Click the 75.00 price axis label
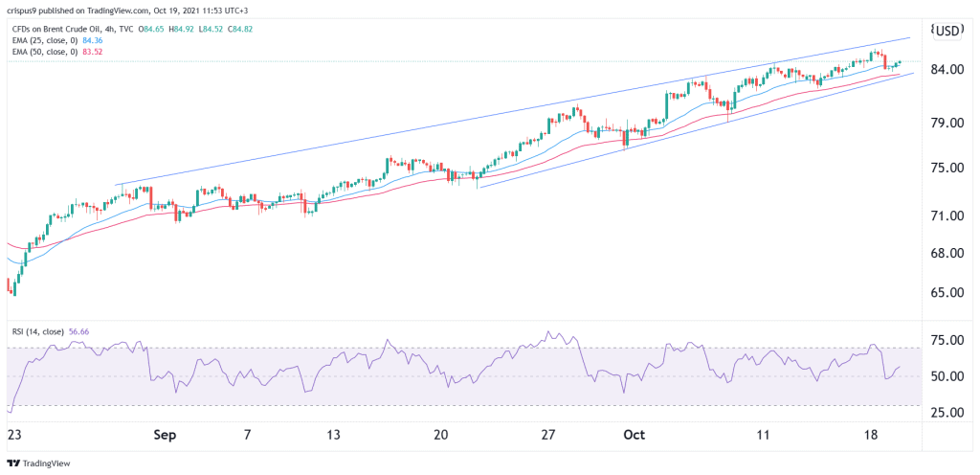980x475 pixels. (947, 169)
